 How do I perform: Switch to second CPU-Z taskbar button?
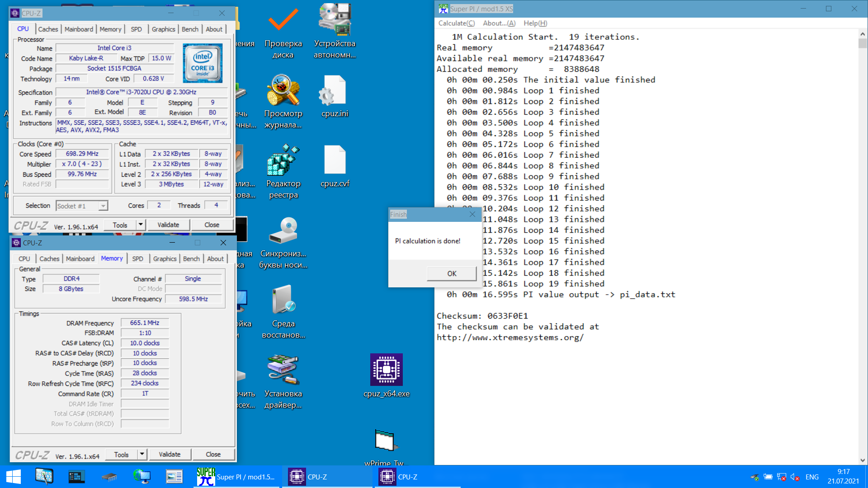417,477
